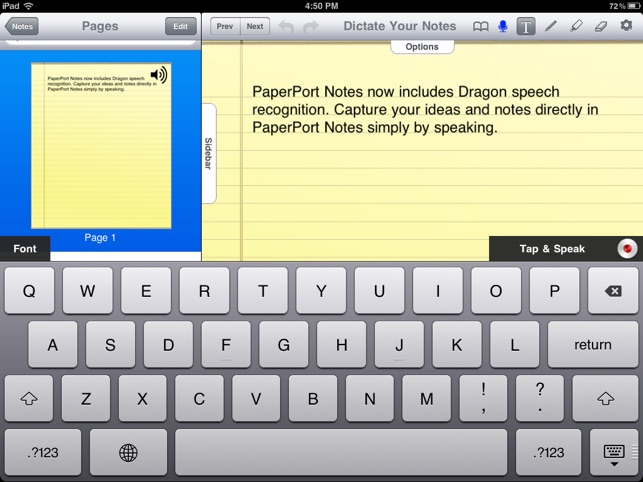Tap the I key
The image size is (643, 482).
[438, 291]
